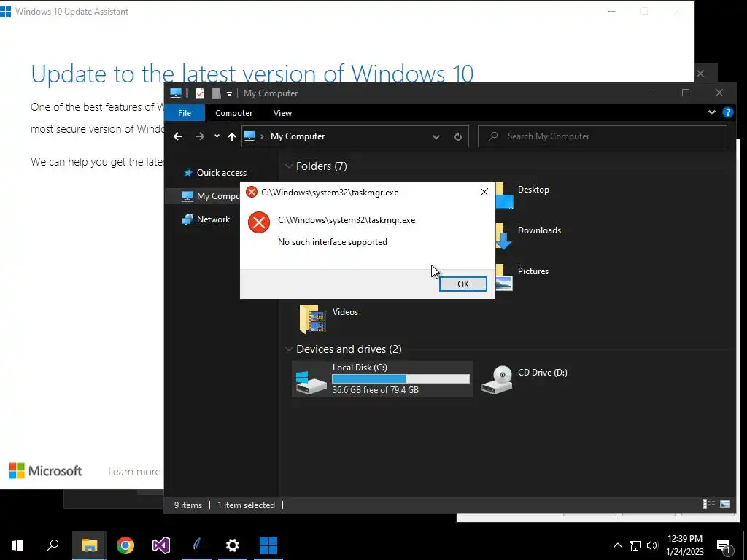The image size is (747, 560).
Task: Click the My Computer title bar icon
Action: pyautogui.click(x=176, y=93)
